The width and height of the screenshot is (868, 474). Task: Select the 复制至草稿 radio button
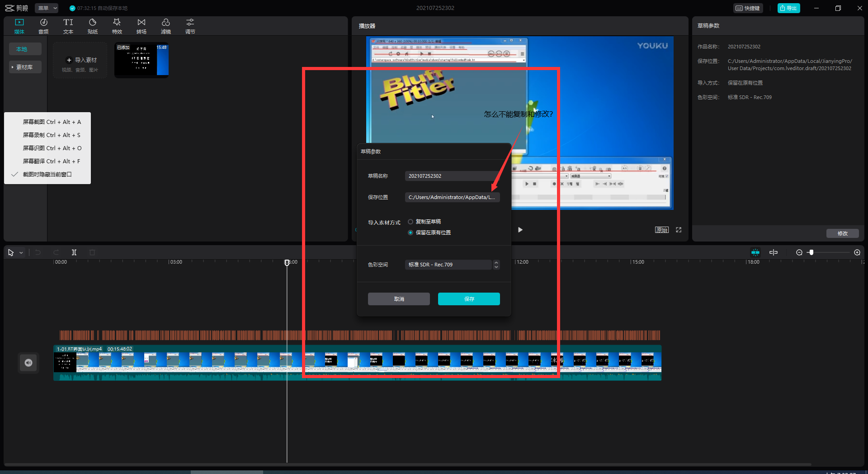click(x=410, y=222)
